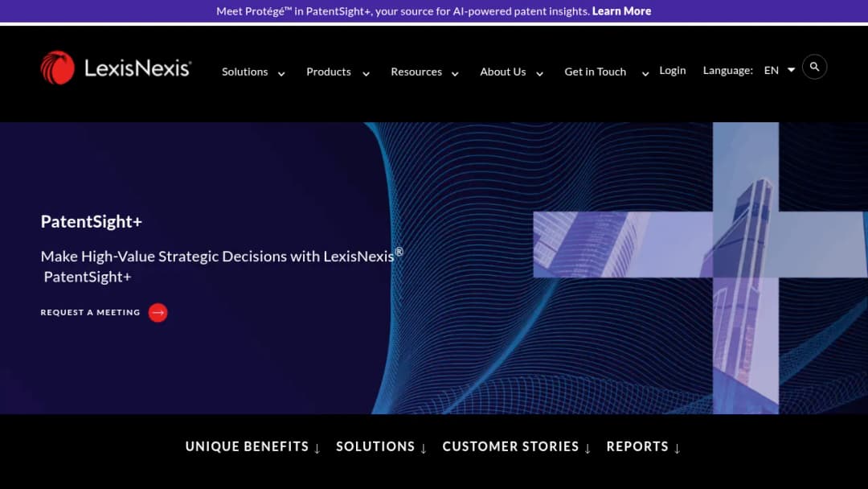The height and width of the screenshot is (489, 868).
Task: Click the Login link
Action: tap(673, 70)
